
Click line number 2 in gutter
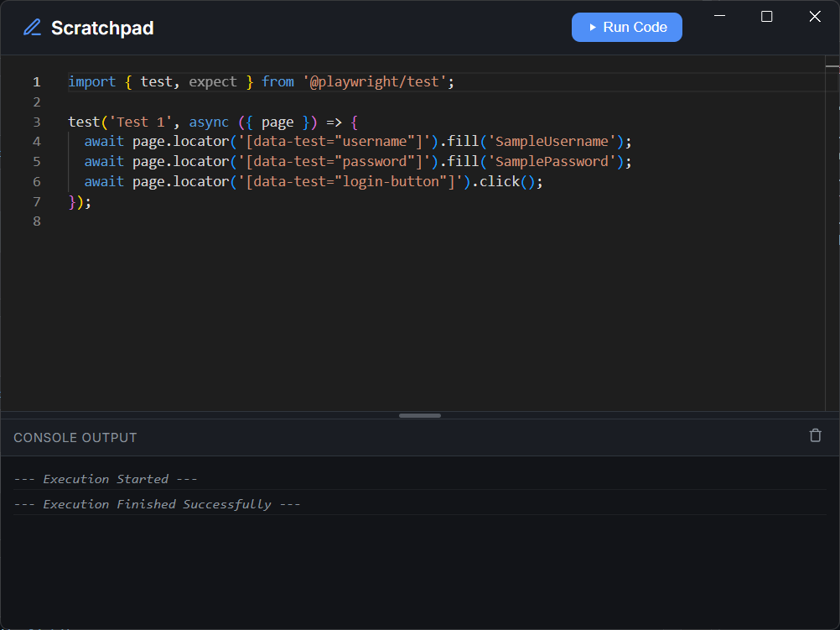pyautogui.click(x=36, y=102)
